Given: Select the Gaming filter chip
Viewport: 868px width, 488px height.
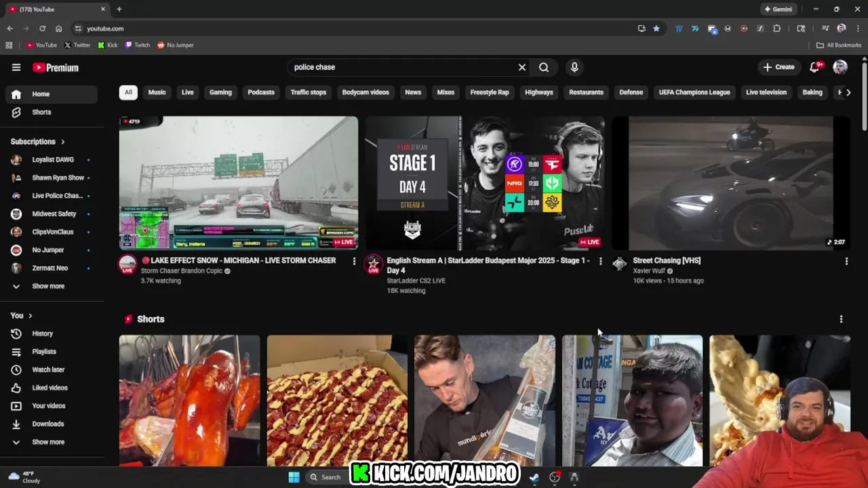Looking at the screenshot, I should pyautogui.click(x=220, y=92).
